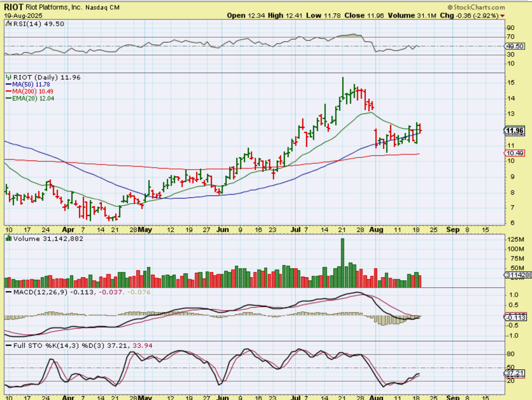
Task: Click the black MACD legend dash
Action: 9,292
